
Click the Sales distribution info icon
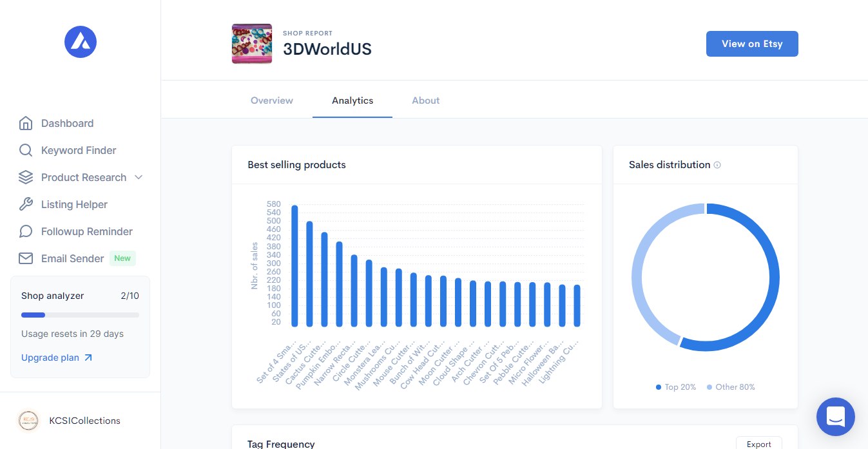717,165
